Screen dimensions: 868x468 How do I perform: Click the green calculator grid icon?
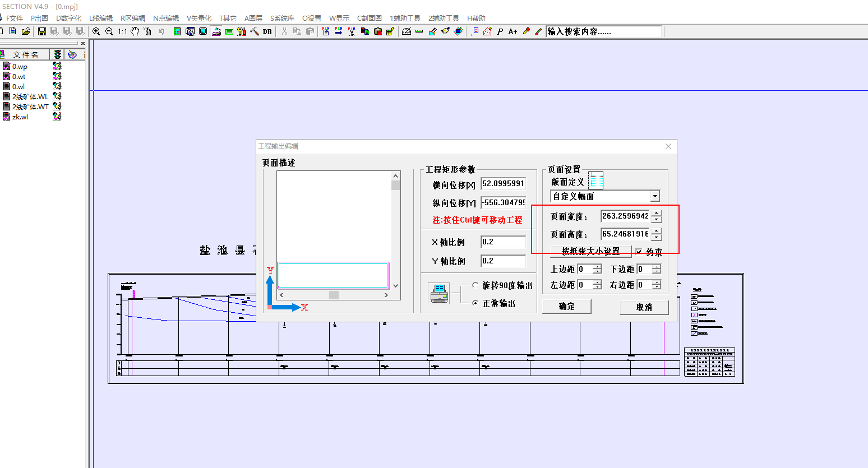pyautogui.click(x=177, y=31)
